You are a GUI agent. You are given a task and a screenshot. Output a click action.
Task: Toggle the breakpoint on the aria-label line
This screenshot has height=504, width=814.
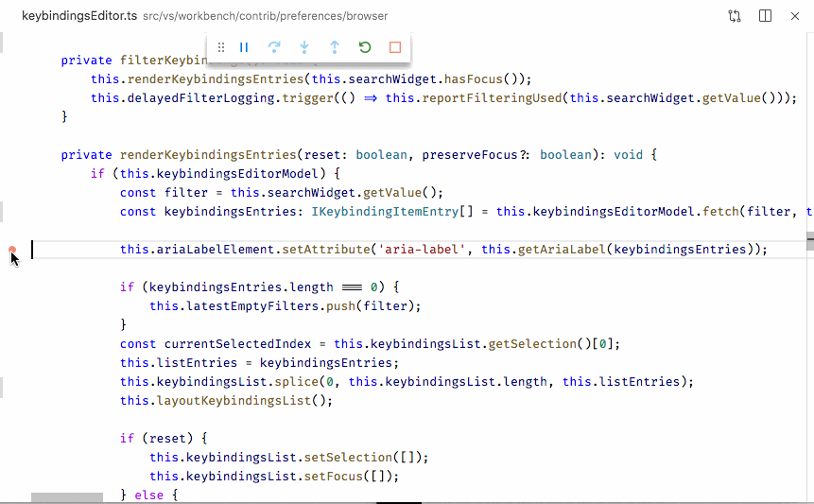tap(12, 251)
